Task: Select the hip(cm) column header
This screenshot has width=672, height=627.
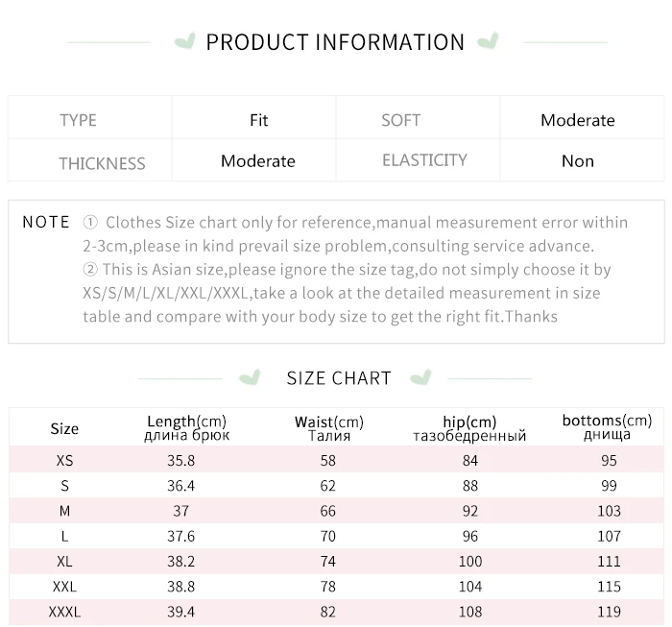Action: 469,428
